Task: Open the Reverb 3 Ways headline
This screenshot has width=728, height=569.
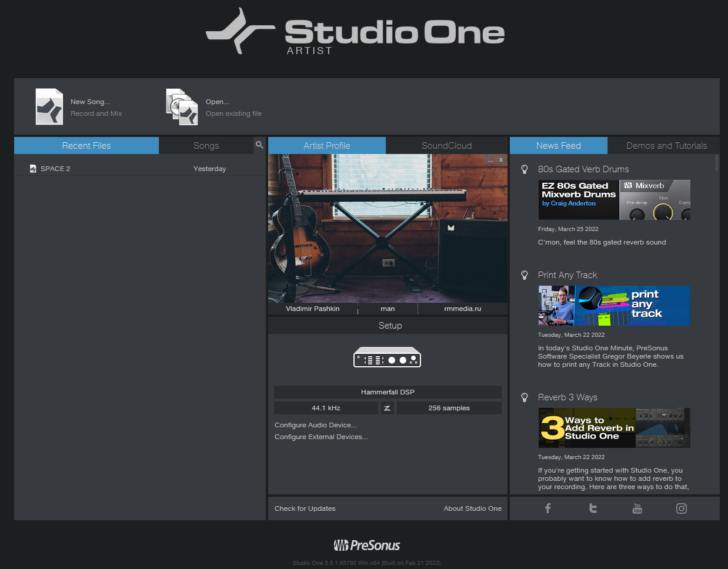Action: tap(567, 397)
